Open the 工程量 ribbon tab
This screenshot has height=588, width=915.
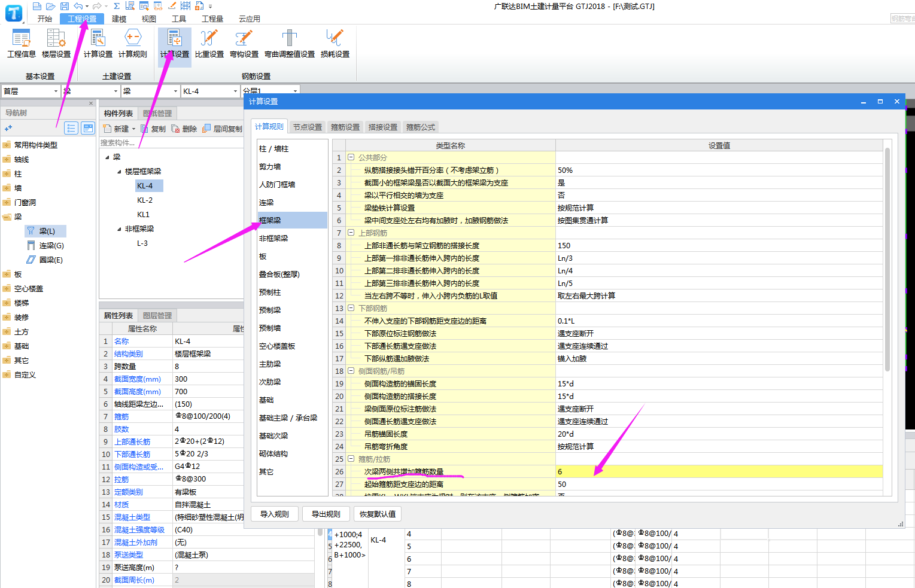click(x=212, y=19)
